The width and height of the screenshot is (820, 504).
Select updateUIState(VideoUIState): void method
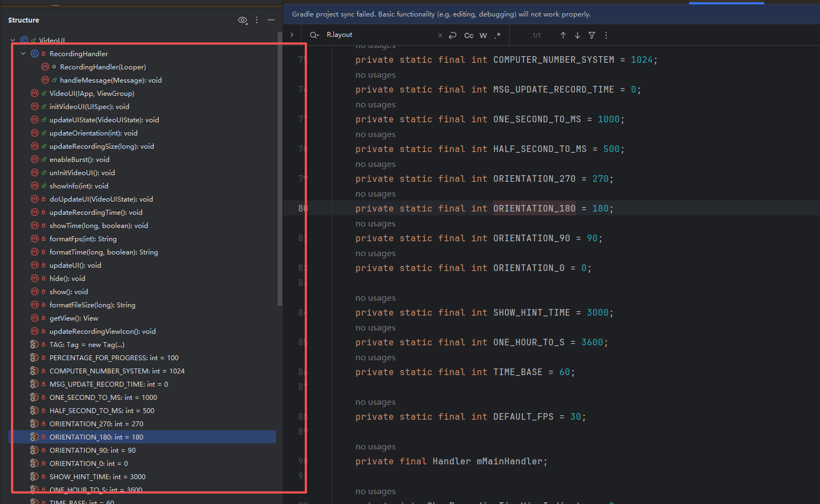pyautogui.click(x=104, y=120)
